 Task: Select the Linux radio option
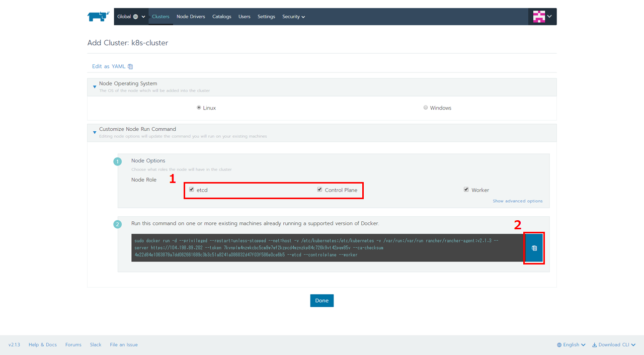point(199,108)
